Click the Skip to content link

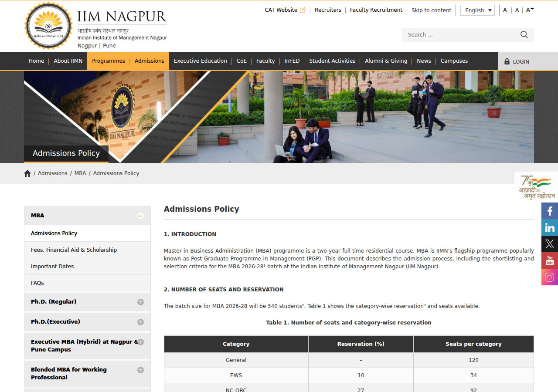pos(431,10)
